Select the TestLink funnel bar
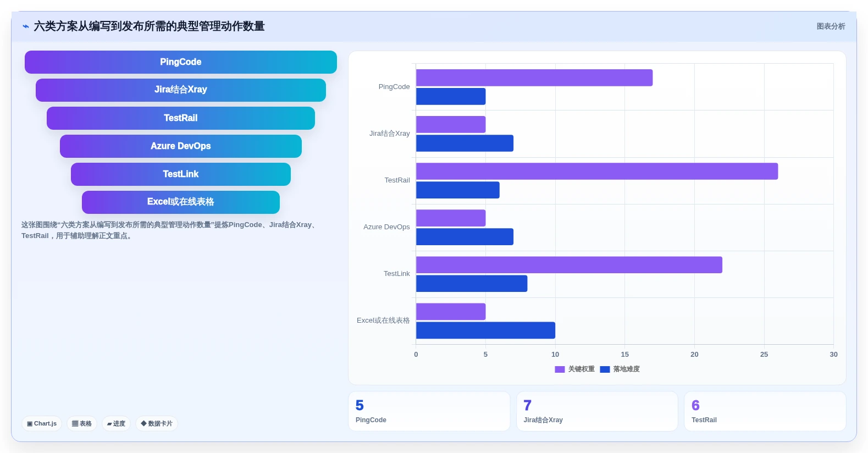868x453 pixels. click(181, 174)
